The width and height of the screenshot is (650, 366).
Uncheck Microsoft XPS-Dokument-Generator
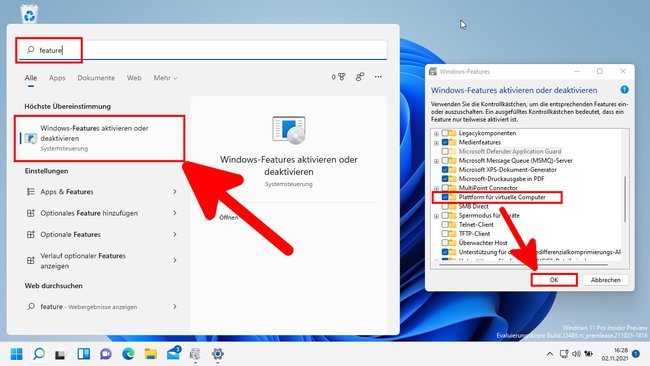pos(445,170)
